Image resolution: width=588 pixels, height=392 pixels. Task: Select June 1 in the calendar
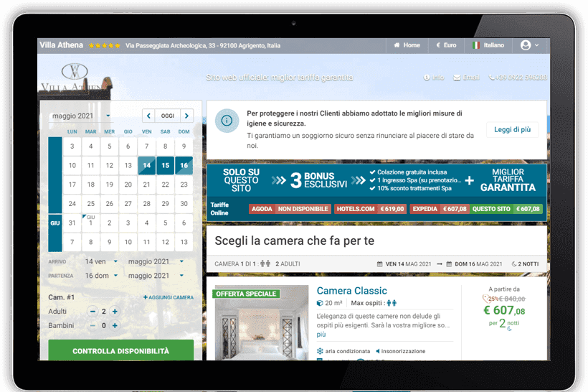click(x=91, y=223)
